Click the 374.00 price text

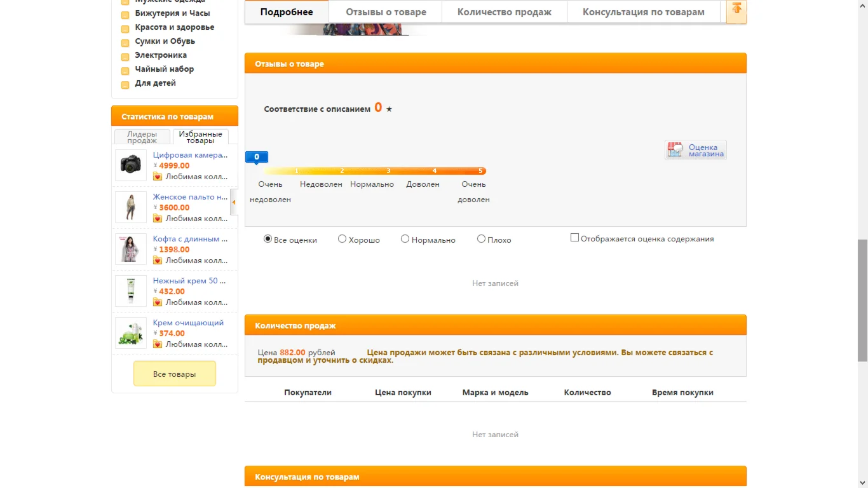[172, 334]
